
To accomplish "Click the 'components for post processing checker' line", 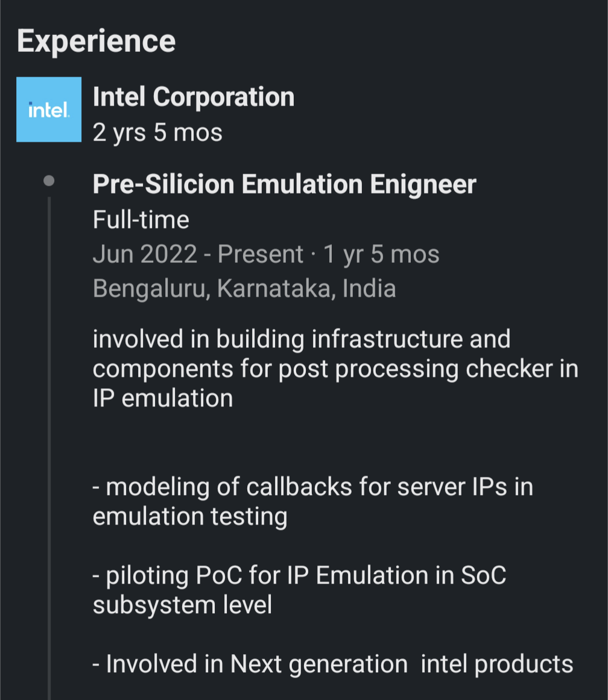I will pos(335,369).
